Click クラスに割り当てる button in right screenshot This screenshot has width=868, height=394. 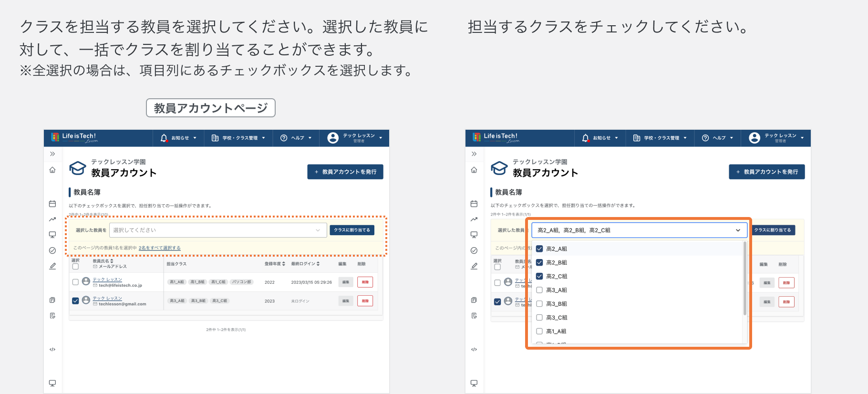(x=773, y=230)
